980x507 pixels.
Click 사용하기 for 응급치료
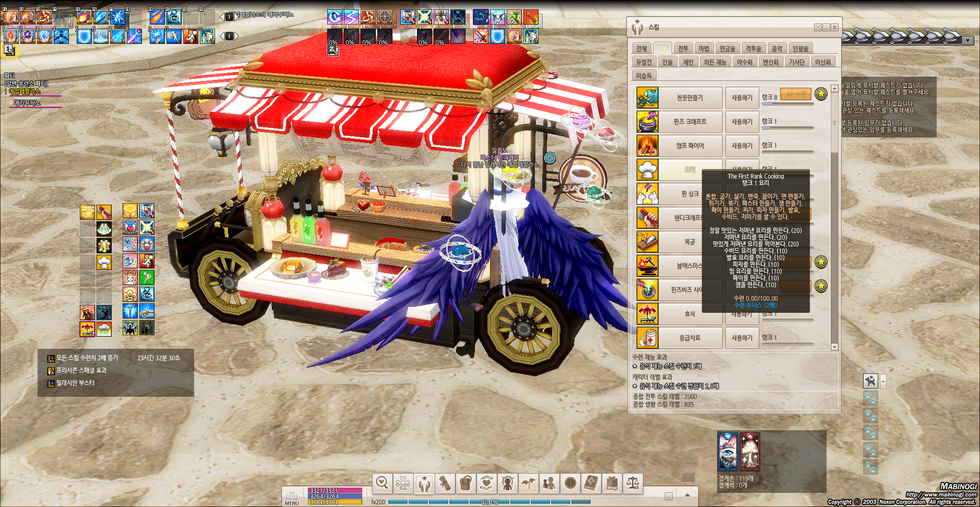[742, 338]
